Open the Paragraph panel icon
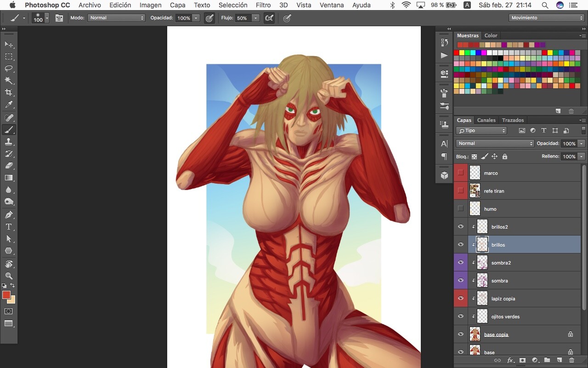Screen dimensions: 588x368 [x=444, y=156]
